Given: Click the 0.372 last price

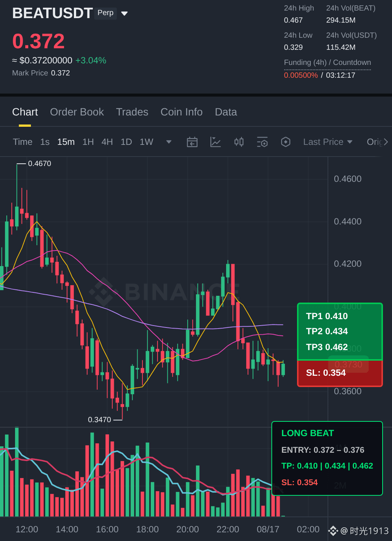Looking at the screenshot, I should click(x=38, y=41).
